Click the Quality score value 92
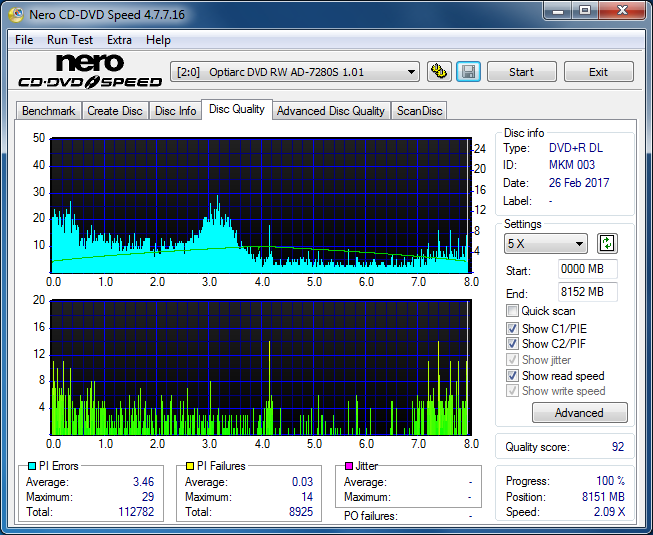This screenshot has width=653, height=535. click(x=618, y=447)
